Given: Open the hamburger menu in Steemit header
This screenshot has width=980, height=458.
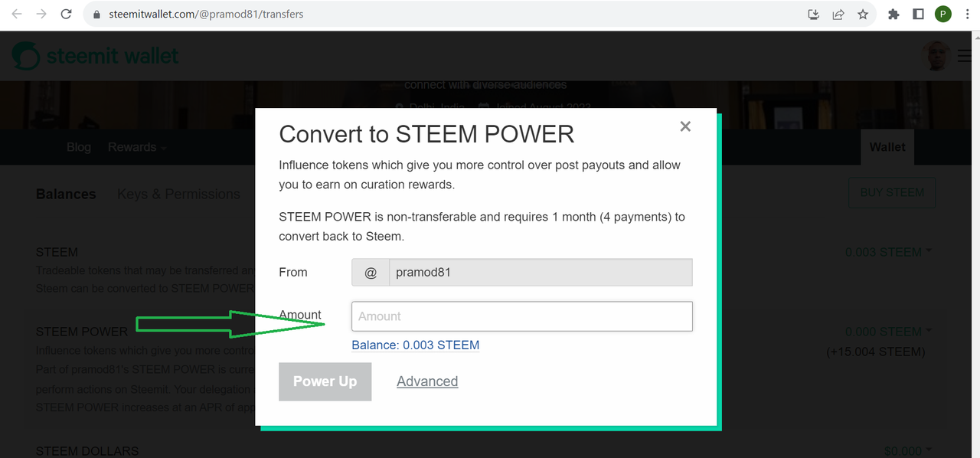Looking at the screenshot, I should point(965,56).
